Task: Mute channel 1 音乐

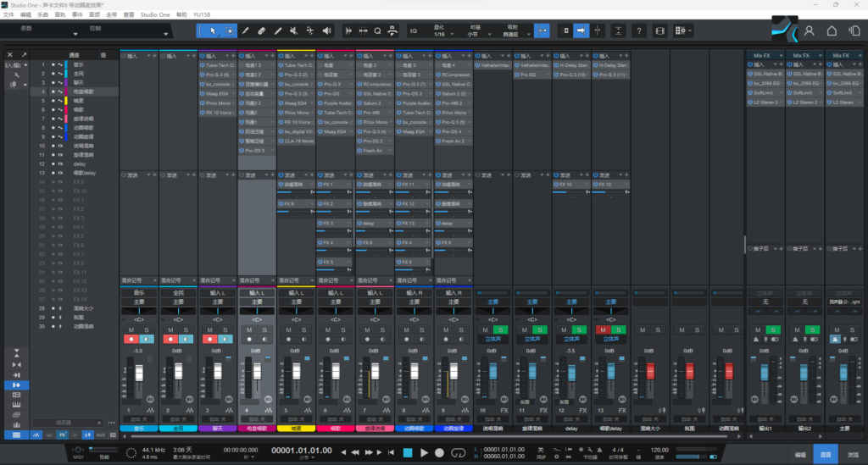Action: pos(131,329)
